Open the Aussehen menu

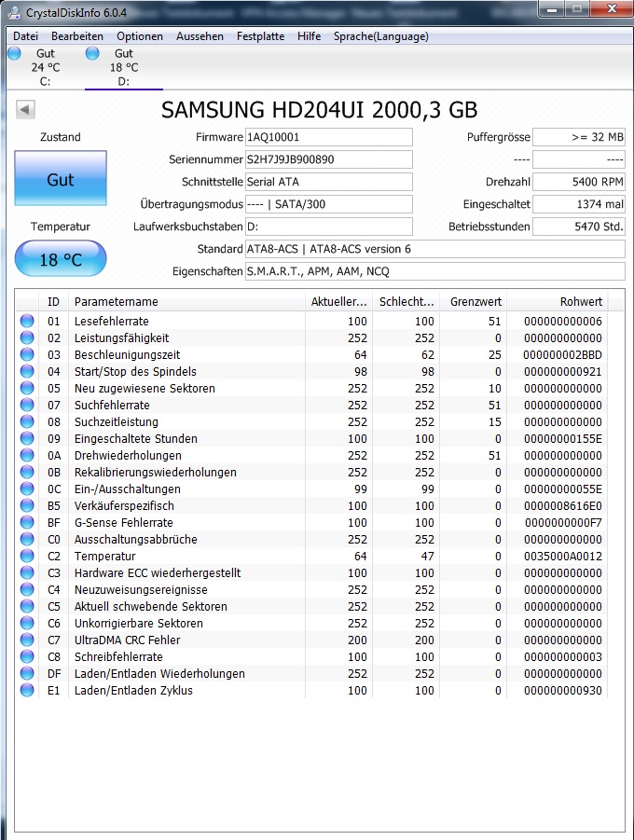[x=200, y=36]
